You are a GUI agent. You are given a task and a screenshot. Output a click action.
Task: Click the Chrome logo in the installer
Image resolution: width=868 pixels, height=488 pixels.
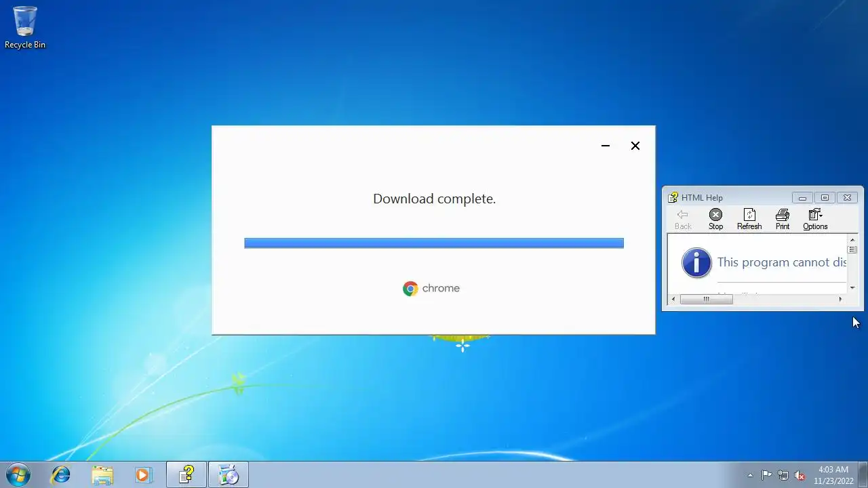(410, 289)
